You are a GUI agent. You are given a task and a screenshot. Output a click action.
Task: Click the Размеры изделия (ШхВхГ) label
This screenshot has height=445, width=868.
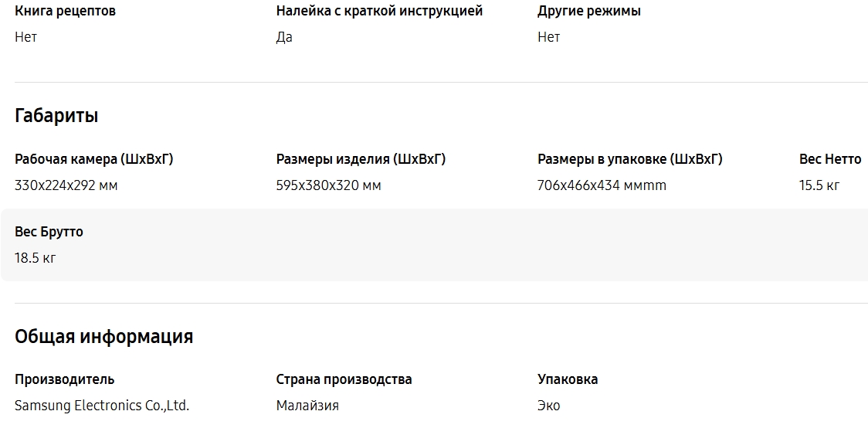tap(361, 159)
